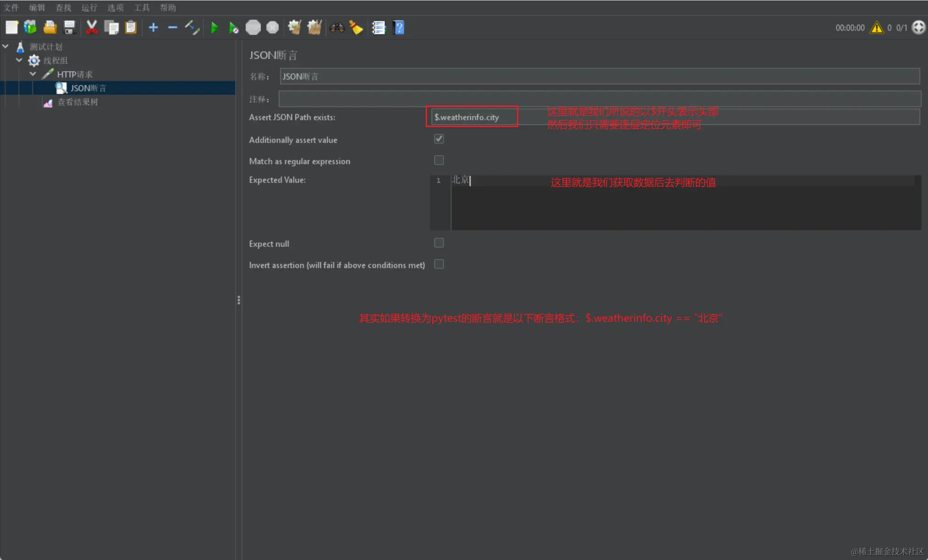Open the 运行 menu
Viewport: 928px width, 560px height.
89,7
